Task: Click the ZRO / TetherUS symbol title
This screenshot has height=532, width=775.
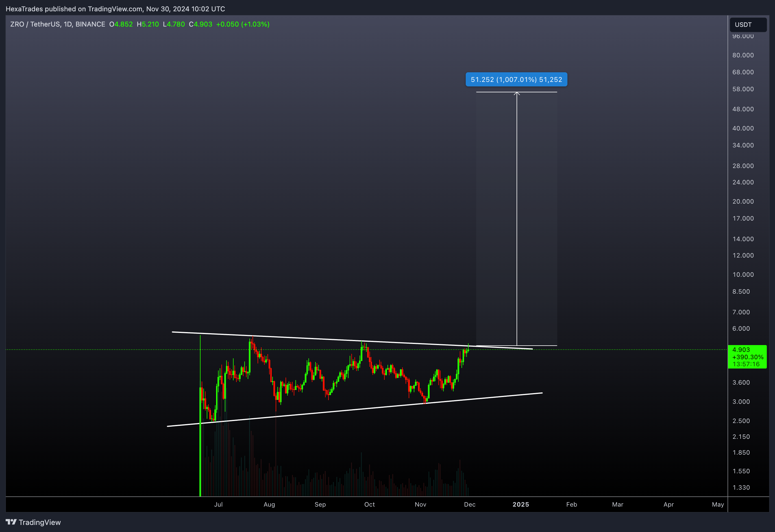Action: point(58,24)
